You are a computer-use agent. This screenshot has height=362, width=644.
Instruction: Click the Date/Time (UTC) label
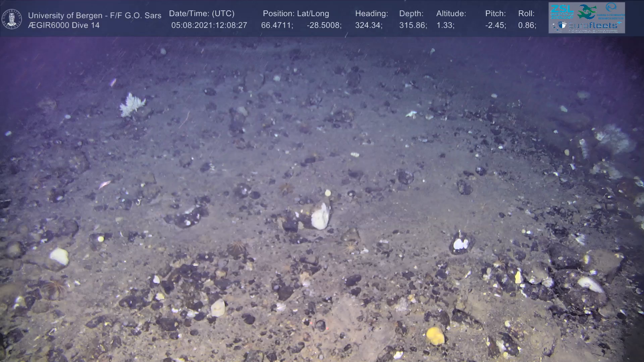click(202, 14)
